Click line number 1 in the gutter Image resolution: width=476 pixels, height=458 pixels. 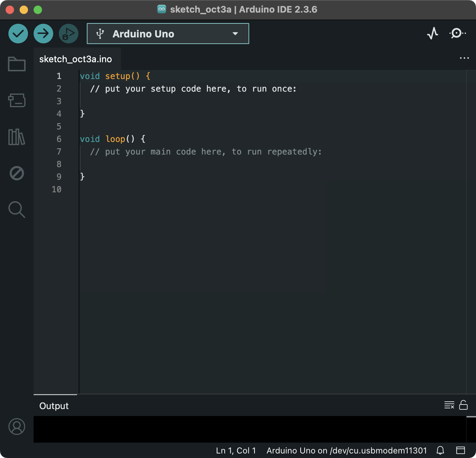(59, 76)
